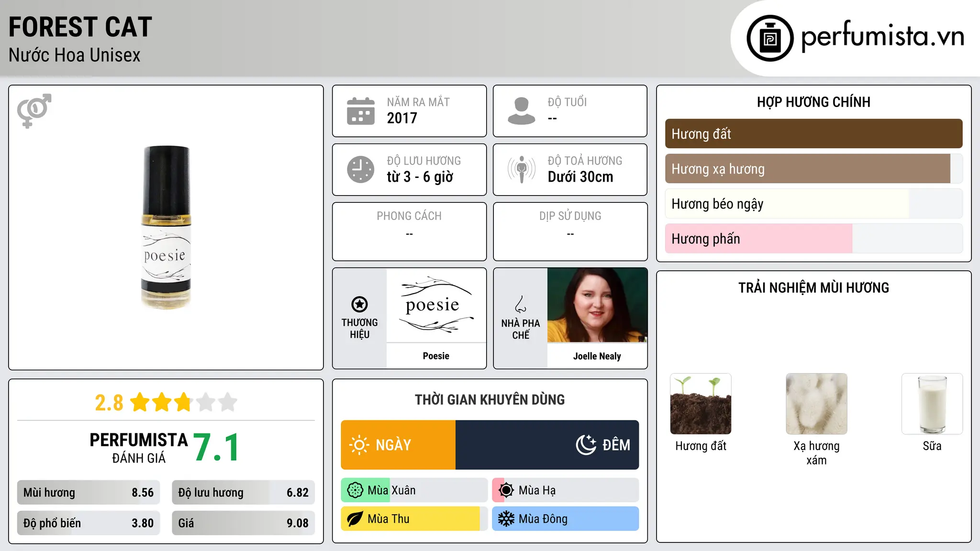Click the sillage projection icon
Viewport: 980px width, 551px height.
tap(521, 169)
